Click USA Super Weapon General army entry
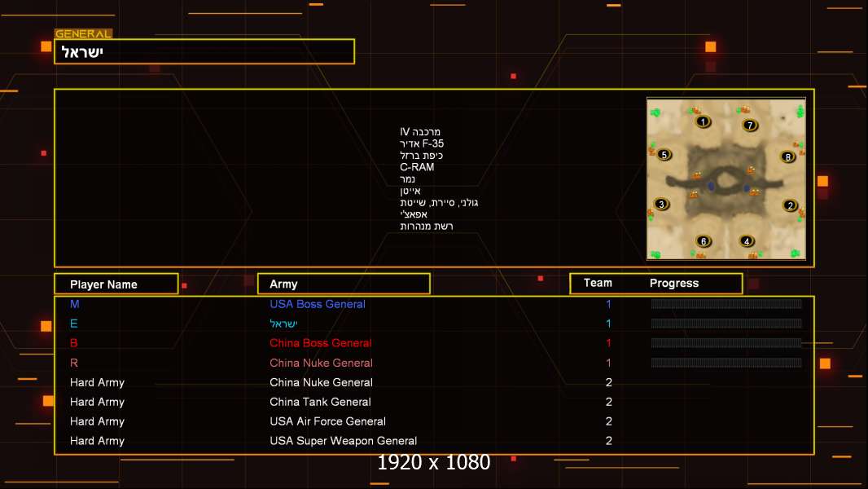Image resolution: width=868 pixels, height=489 pixels. click(344, 441)
